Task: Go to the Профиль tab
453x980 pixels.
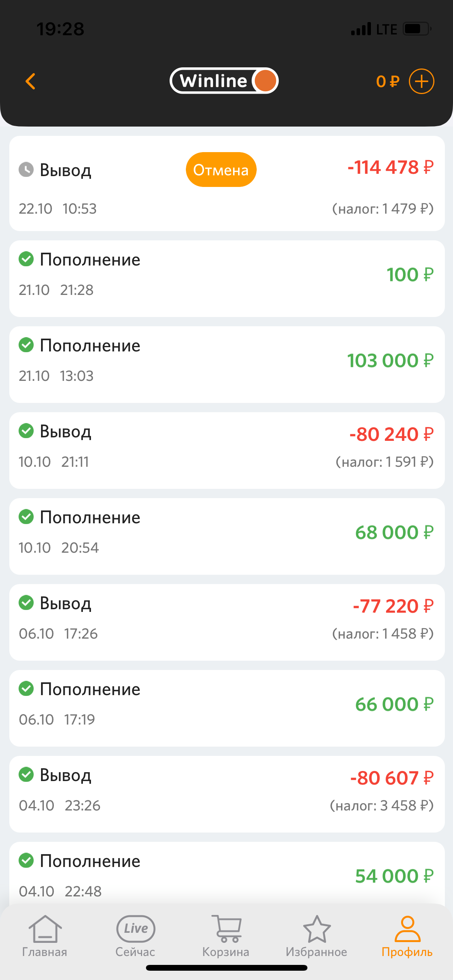Action: [407, 935]
